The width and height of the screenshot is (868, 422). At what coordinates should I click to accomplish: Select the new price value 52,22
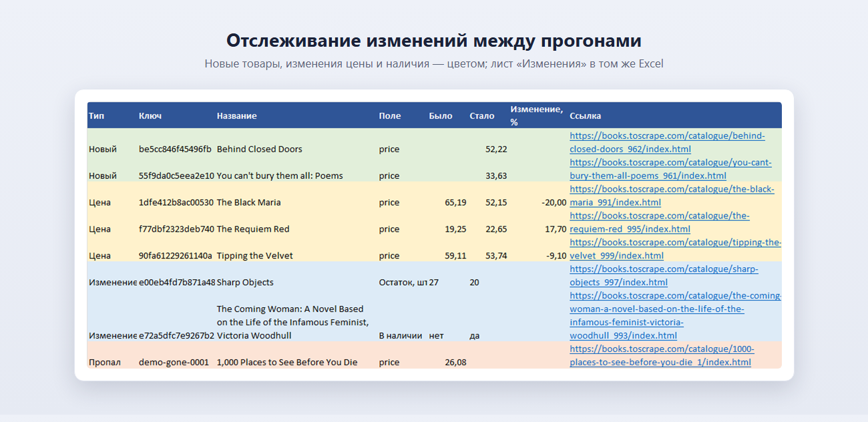point(496,149)
